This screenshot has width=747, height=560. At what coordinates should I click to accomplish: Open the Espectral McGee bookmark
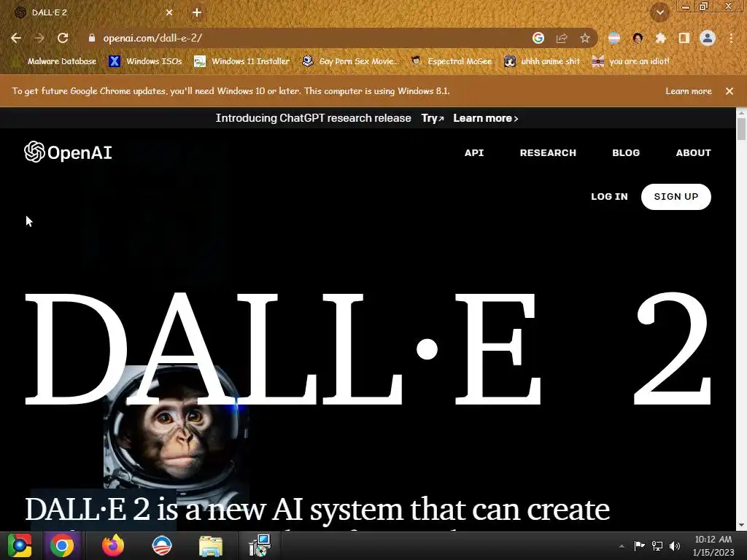tap(452, 61)
